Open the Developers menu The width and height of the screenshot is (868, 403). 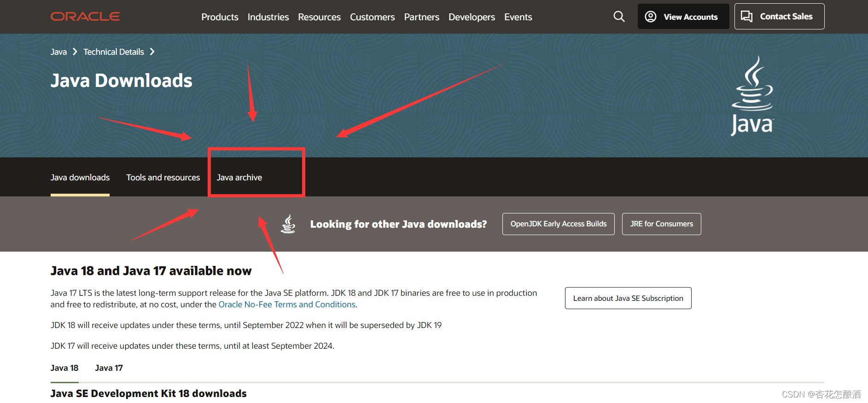click(472, 17)
